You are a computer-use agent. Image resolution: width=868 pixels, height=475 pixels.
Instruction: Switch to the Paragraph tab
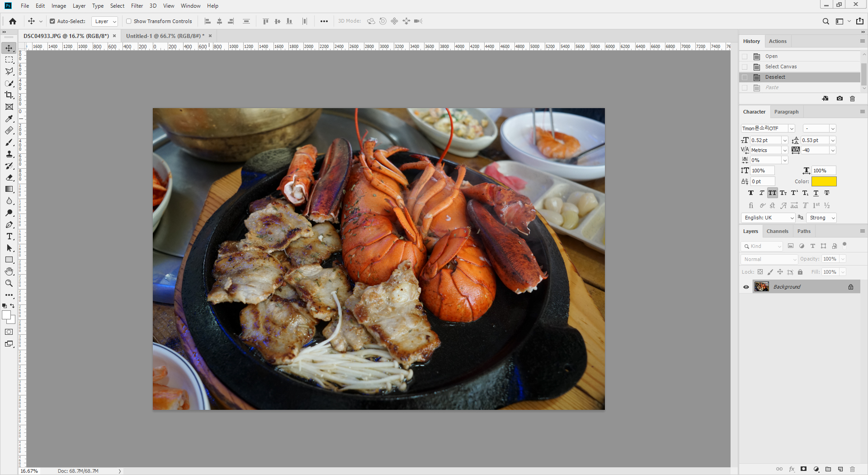pos(786,112)
